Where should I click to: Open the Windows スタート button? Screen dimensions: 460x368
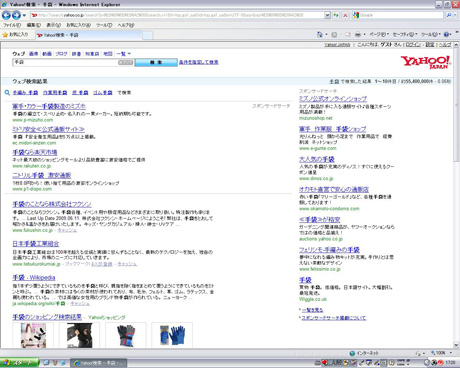(x=19, y=363)
